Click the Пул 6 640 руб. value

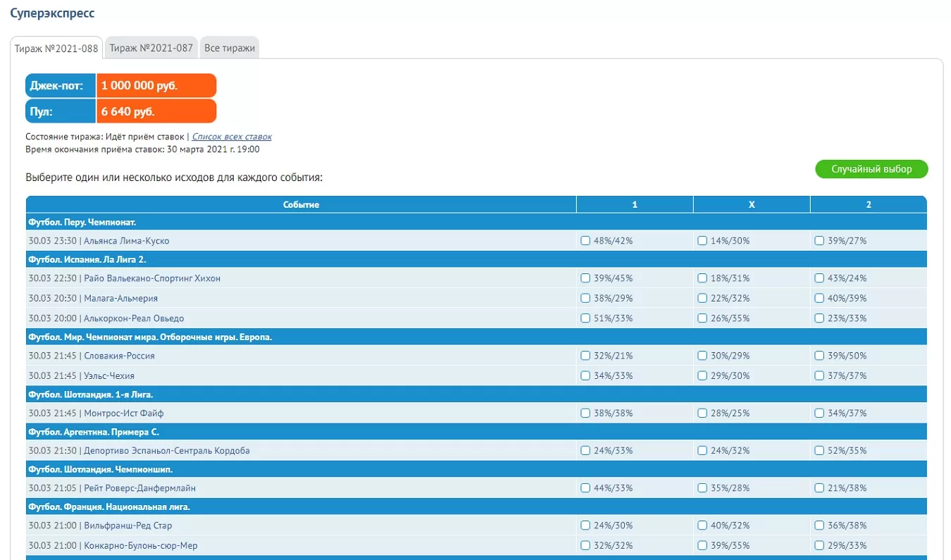[x=156, y=111]
